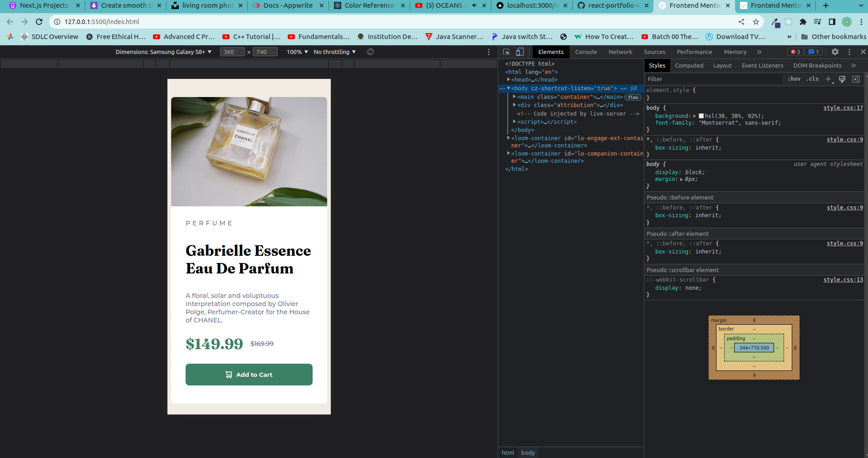Go back to the previous page
Screen dimensions: 868x458
click(x=10, y=22)
